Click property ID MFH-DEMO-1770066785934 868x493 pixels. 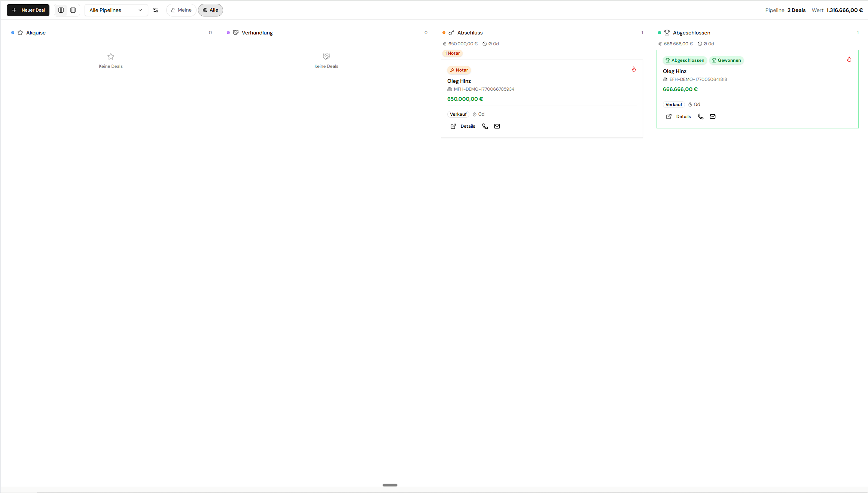pyautogui.click(x=484, y=89)
